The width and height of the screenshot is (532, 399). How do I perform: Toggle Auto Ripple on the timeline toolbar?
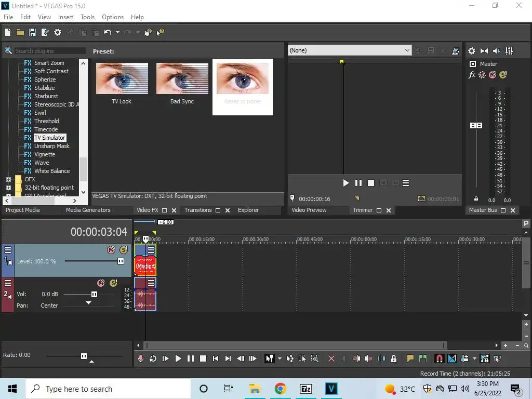tap(464, 358)
